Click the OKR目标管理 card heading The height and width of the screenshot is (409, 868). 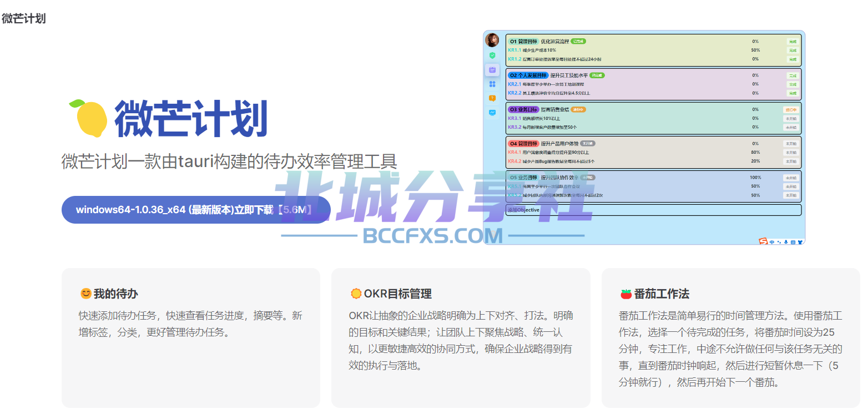tap(397, 294)
